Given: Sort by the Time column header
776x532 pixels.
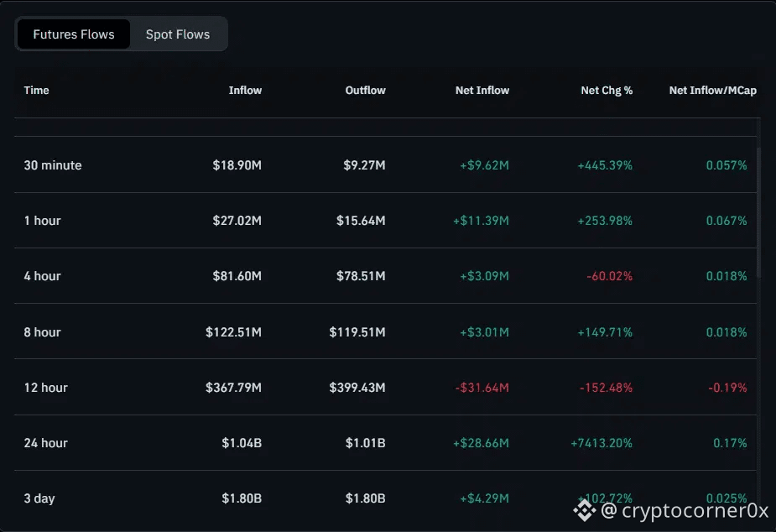Looking at the screenshot, I should point(37,90).
